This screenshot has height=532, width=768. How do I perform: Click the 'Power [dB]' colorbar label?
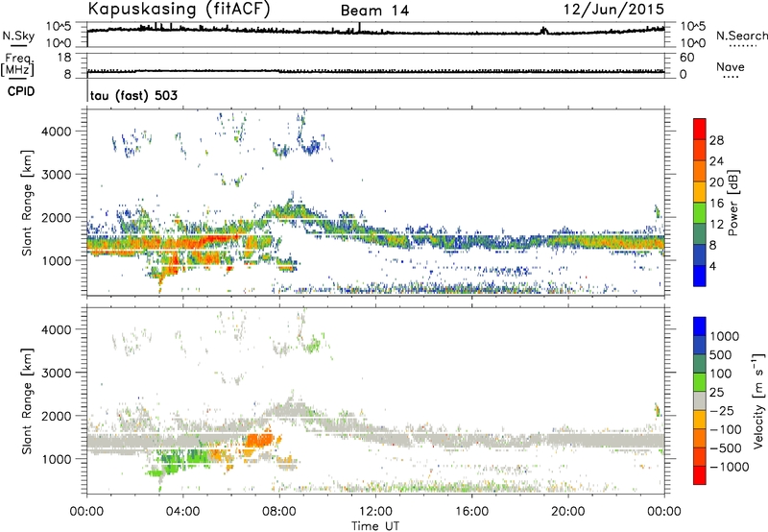click(733, 203)
